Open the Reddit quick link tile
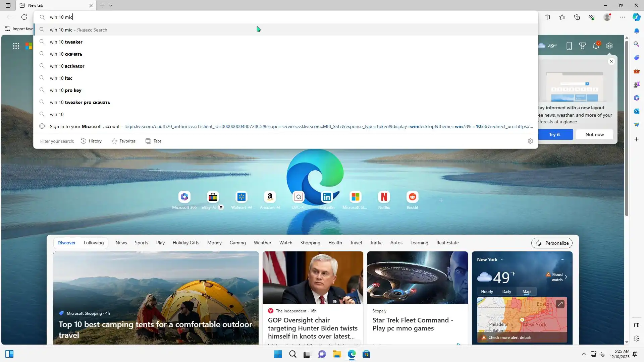Viewport: 644px width, 362px height. (x=412, y=197)
